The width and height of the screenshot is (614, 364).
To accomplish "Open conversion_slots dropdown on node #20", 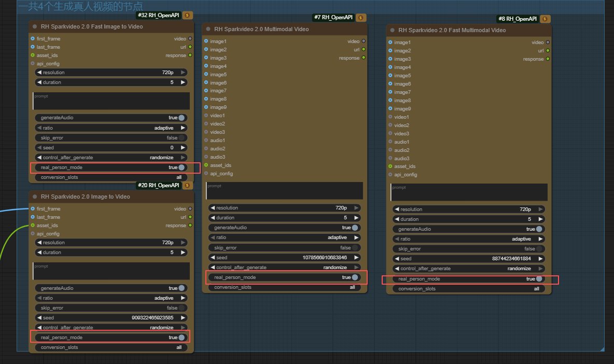I will (111, 347).
